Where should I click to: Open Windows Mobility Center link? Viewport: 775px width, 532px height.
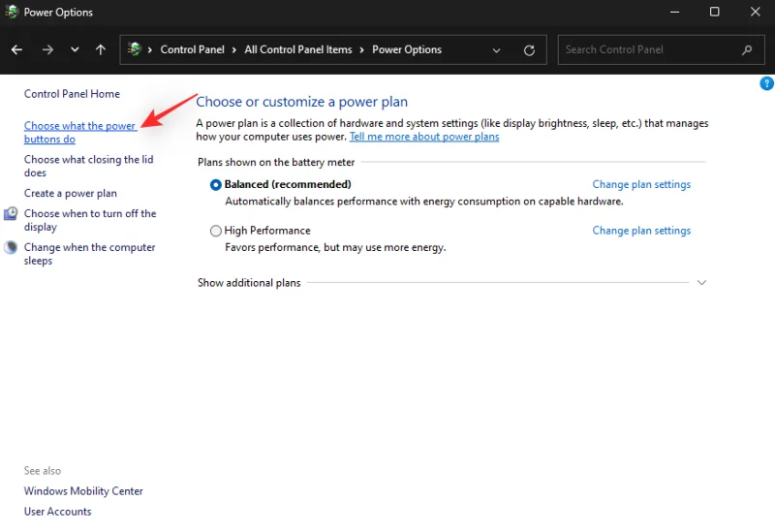pyautogui.click(x=83, y=491)
